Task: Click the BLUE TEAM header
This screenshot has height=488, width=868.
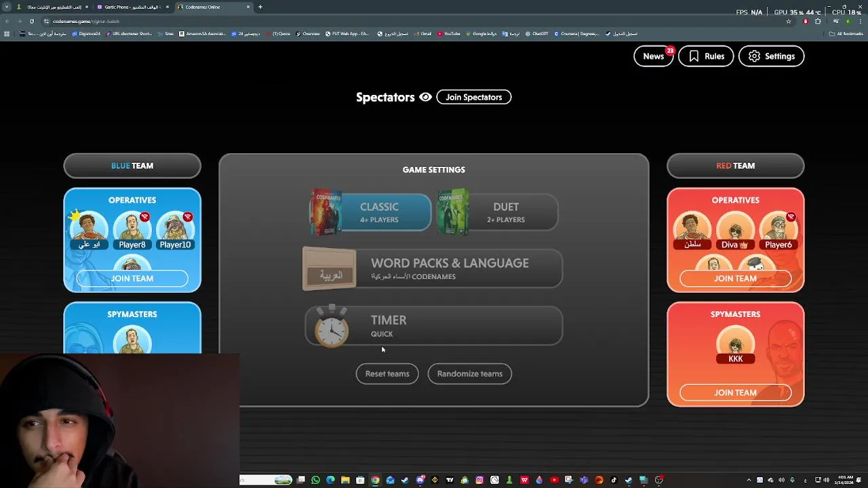Action: click(x=132, y=165)
